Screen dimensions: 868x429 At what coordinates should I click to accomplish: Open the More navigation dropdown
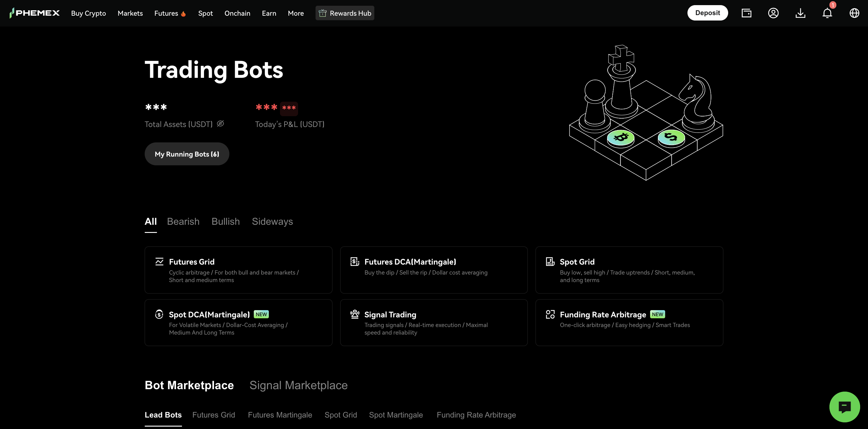tap(295, 13)
